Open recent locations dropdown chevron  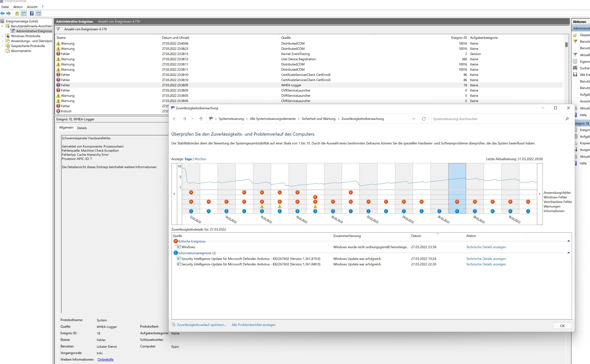(x=192, y=119)
